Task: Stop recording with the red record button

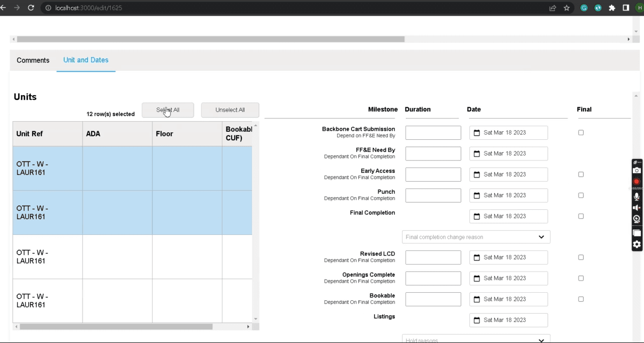Action: point(636,182)
